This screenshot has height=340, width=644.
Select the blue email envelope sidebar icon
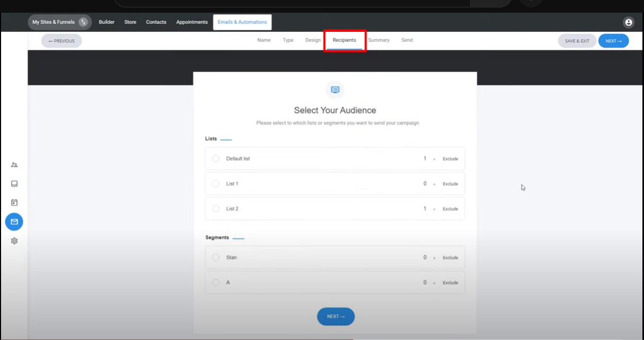14,222
